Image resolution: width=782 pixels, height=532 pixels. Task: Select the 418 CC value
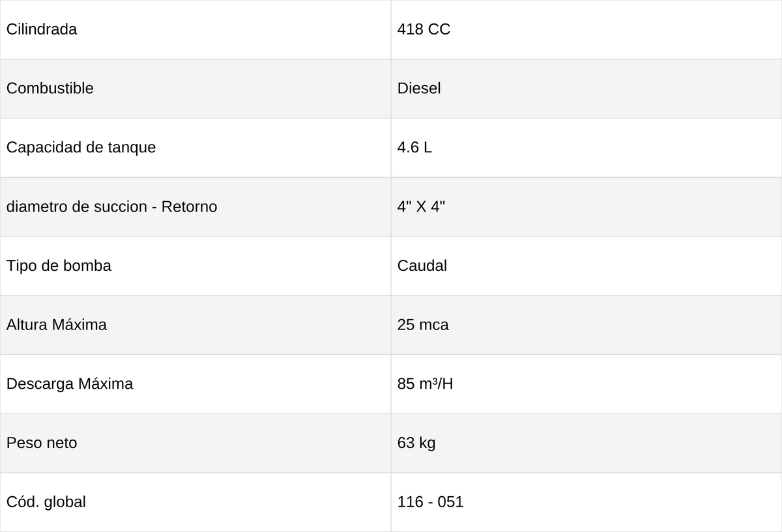tap(424, 29)
